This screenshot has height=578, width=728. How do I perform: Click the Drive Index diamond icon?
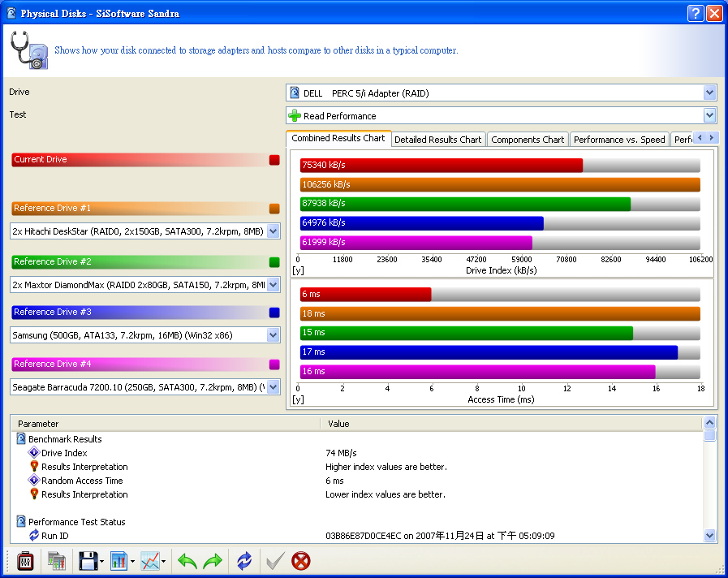tap(33, 453)
